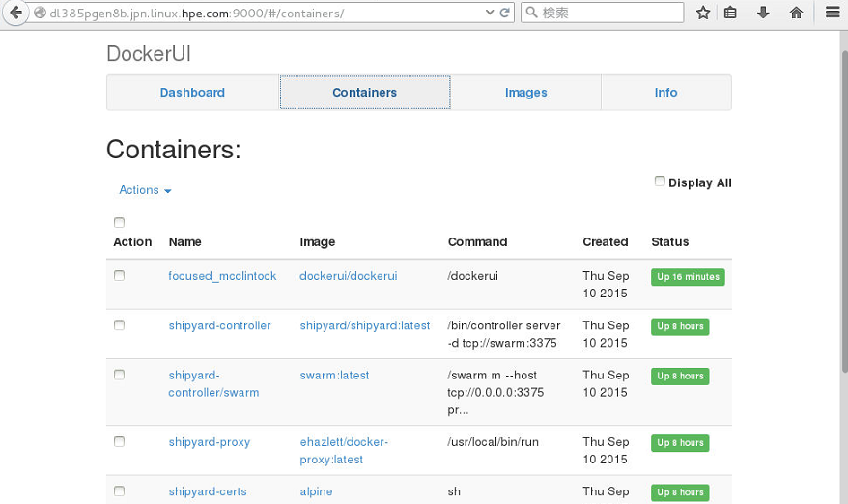The height and width of the screenshot is (504, 848).
Task: Check the shipyard-controller row checkbox
Action: click(x=119, y=325)
